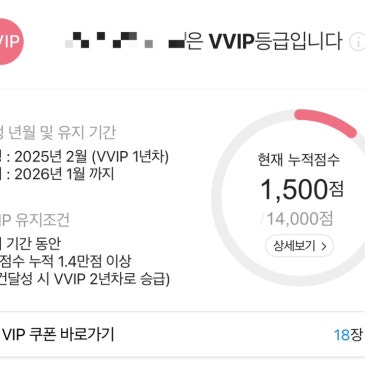Click the 현재 누적점수 label
The width and height of the screenshot is (365, 365).
299,159
